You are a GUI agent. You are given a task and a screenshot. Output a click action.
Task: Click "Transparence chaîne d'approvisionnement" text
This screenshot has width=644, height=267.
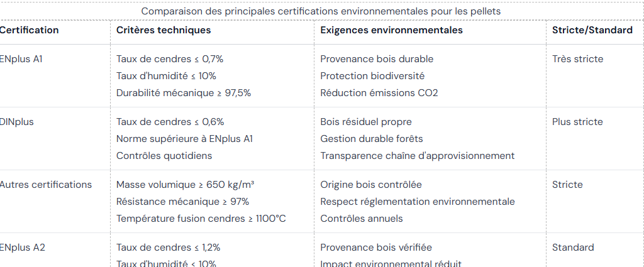pyautogui.click(x=417, y=156)
